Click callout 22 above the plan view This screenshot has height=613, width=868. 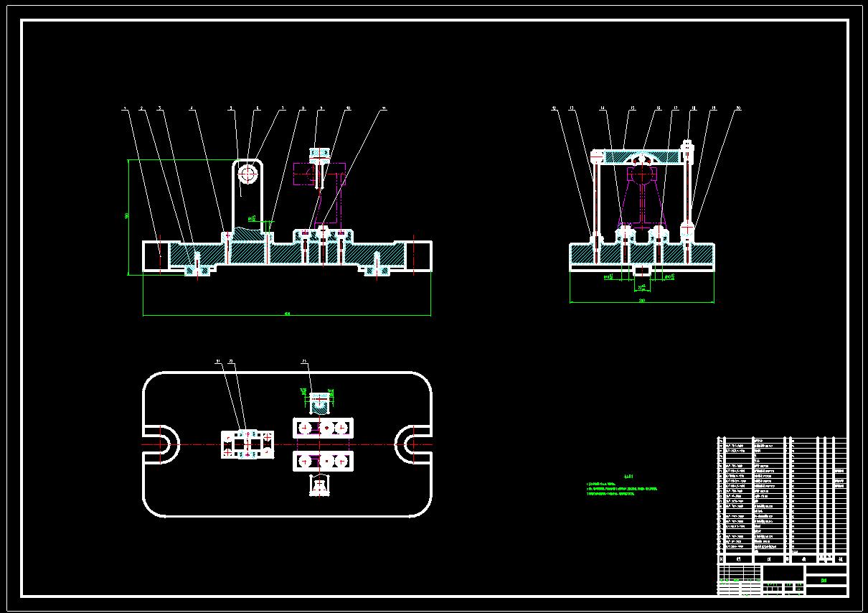click(231, 361)
